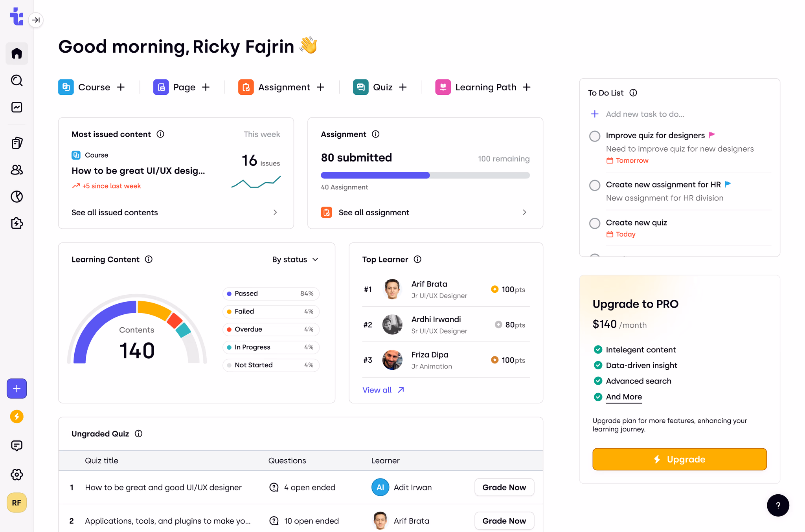The image size is (805, 532).
Task: Click the sidebar expand arrow icon
Action: click(x=36, y=20)
